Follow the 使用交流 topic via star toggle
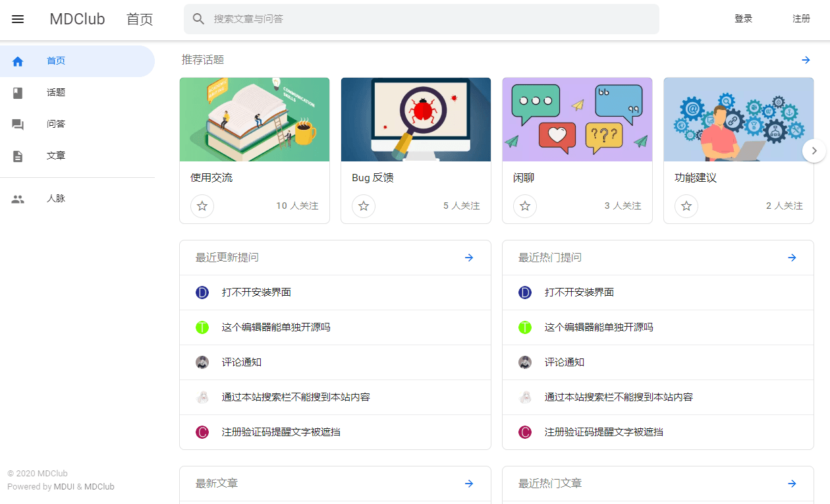The image size is (830, 504). [x=202, y=206]
